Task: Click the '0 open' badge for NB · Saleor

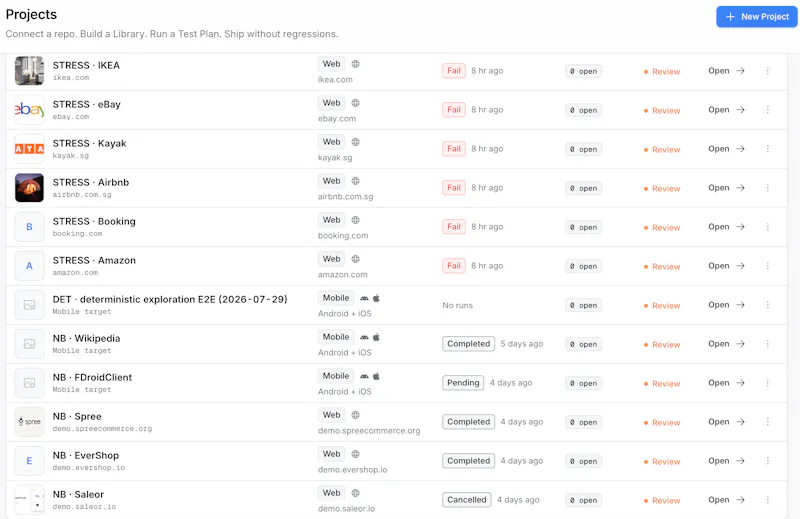Action: (583, 501)
